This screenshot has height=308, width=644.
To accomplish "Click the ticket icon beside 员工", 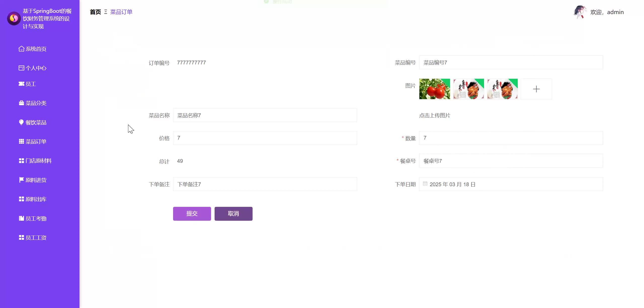I will point(21,84).
